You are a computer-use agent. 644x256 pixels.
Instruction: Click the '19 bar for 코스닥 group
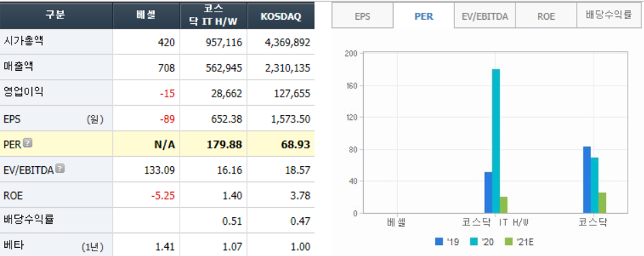pyautogui.click(x=586, y=180)
